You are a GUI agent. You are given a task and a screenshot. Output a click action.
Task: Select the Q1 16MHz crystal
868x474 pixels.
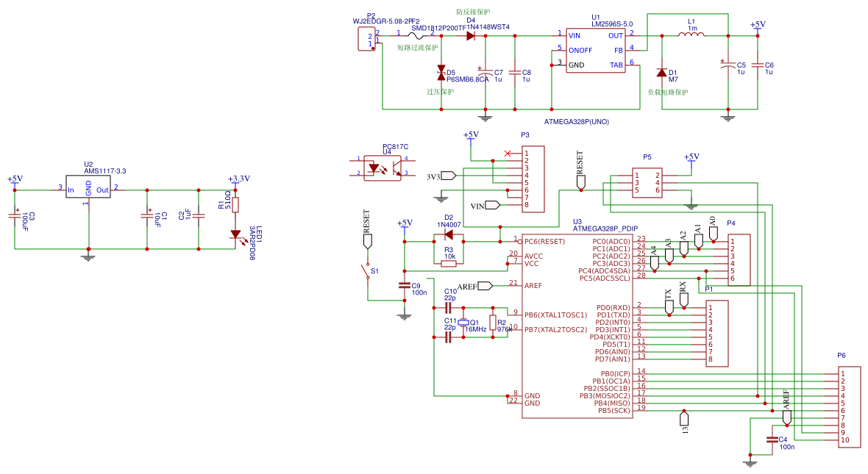tap(463, 323)
